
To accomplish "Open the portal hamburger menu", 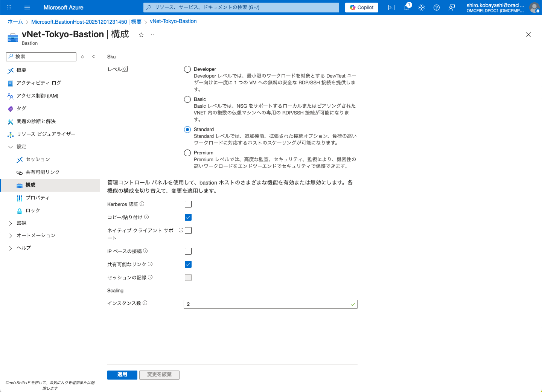I will click(27, 7).
